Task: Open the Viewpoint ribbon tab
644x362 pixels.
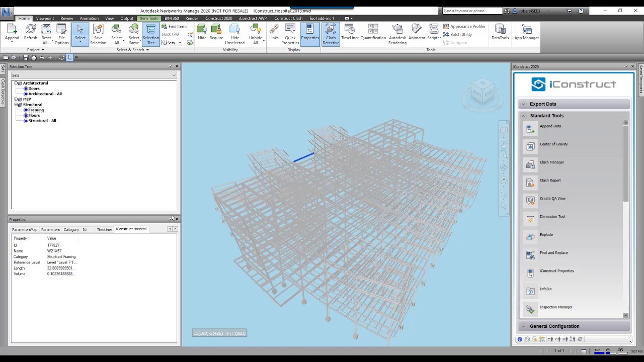Action: point(45,19)
